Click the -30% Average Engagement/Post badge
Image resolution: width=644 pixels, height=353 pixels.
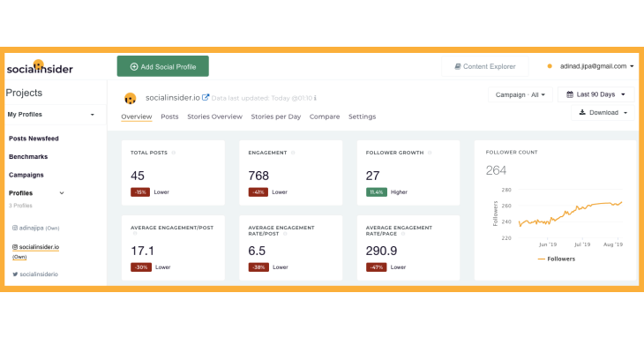click(x=141, y=267)
